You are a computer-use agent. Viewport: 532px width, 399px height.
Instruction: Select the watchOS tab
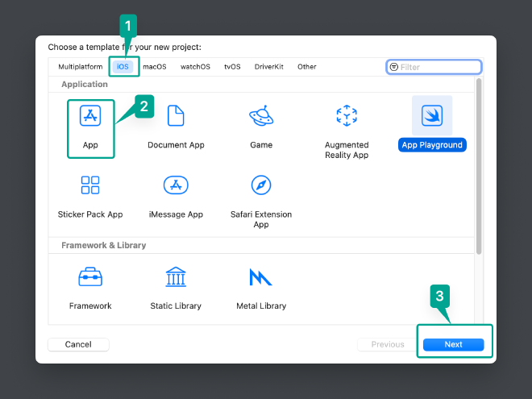195,67
